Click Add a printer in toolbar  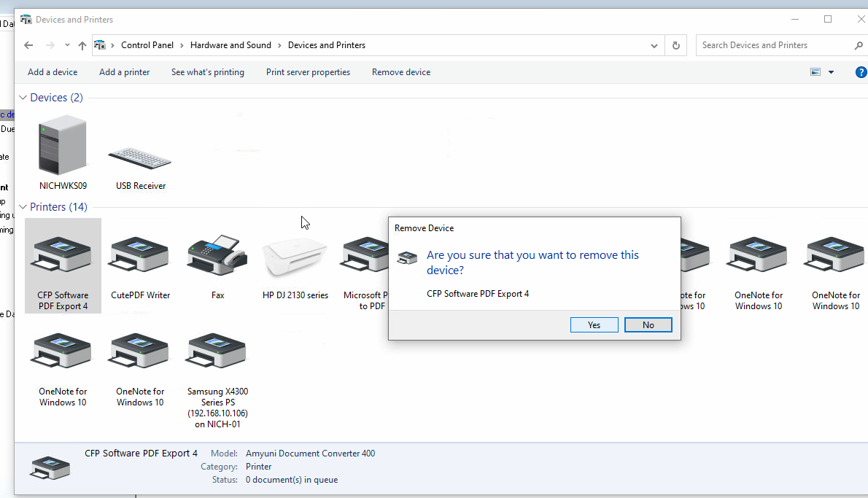[x=124, y=72]
